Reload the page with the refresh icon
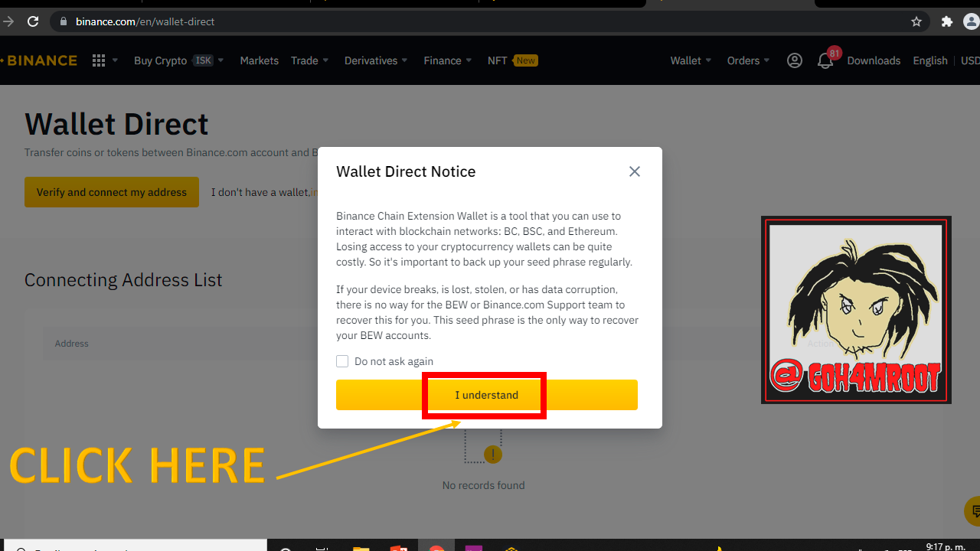Screen dimensions: 980x551 (33, 21)
